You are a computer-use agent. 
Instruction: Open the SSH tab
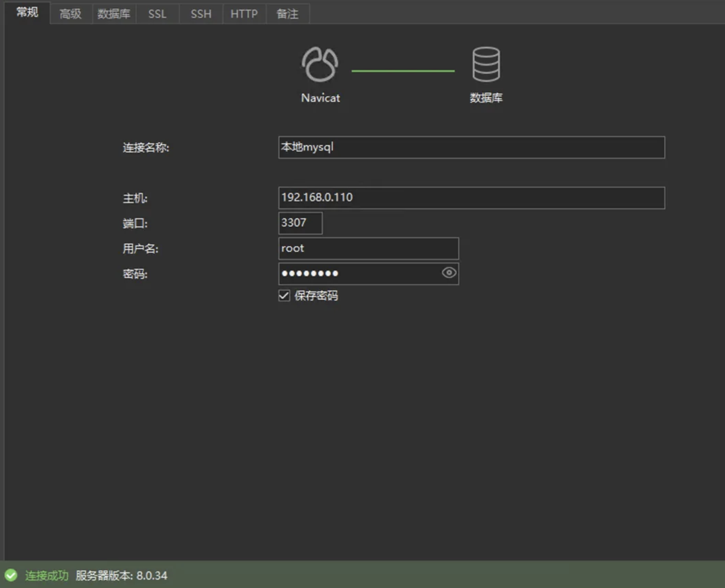tap(201, 14)
